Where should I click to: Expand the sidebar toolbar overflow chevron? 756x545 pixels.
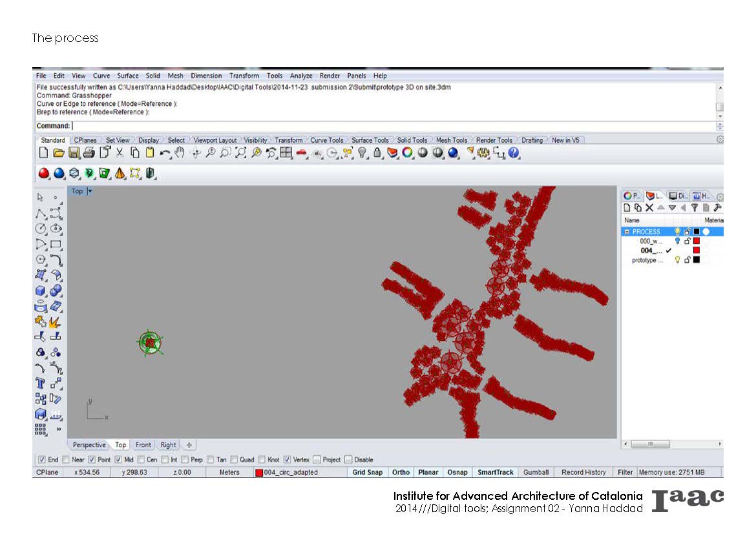(59, 429)
